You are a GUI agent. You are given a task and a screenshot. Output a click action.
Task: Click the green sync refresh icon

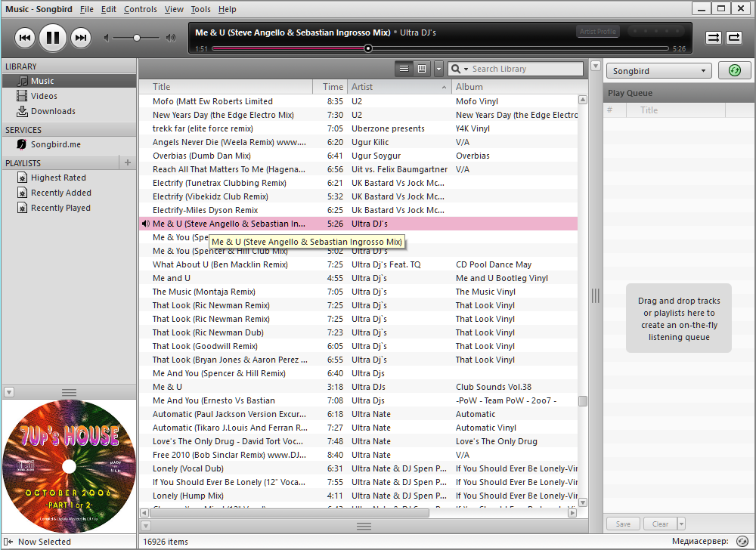[x=734, y=71]
